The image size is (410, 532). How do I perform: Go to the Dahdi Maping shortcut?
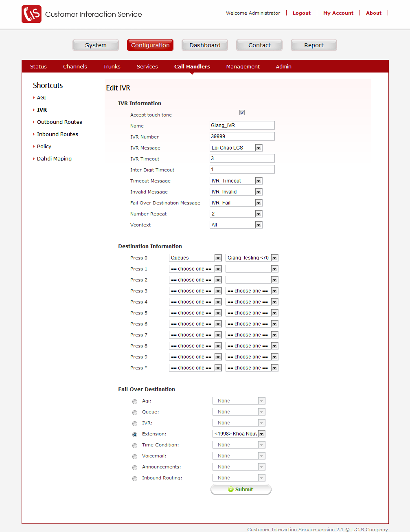point(54,158)
